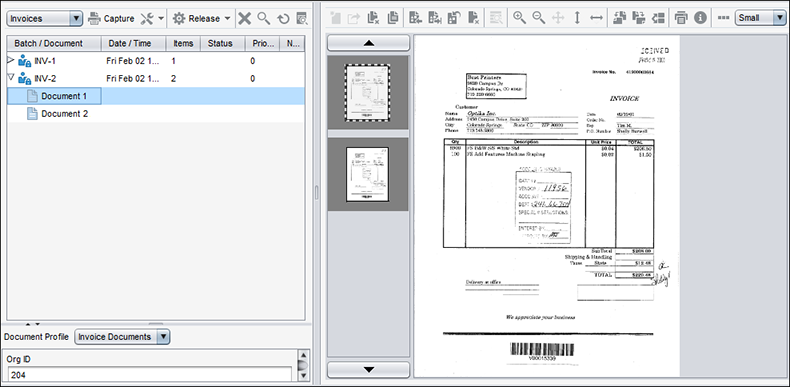
Task: Expand the INV-1 batch
Action: click(11, 60)
